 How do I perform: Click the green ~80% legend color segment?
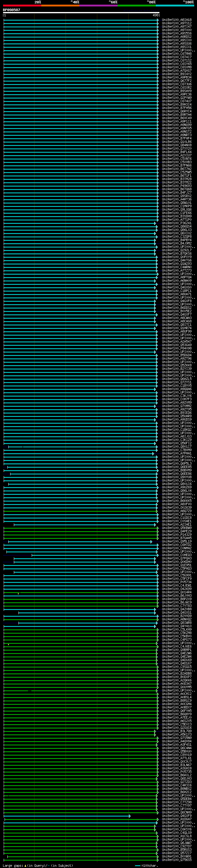pos(137,6)
